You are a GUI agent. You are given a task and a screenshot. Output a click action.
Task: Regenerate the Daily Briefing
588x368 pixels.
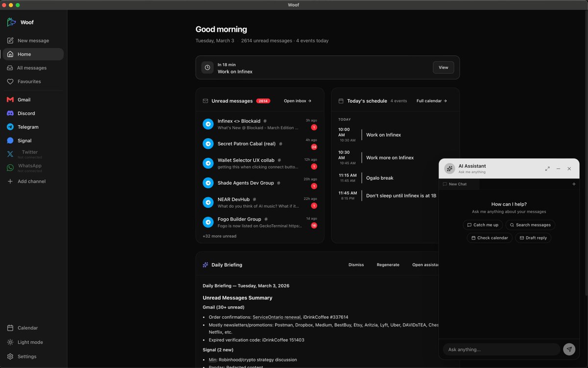pyautogui.click(x=388, y=265)
